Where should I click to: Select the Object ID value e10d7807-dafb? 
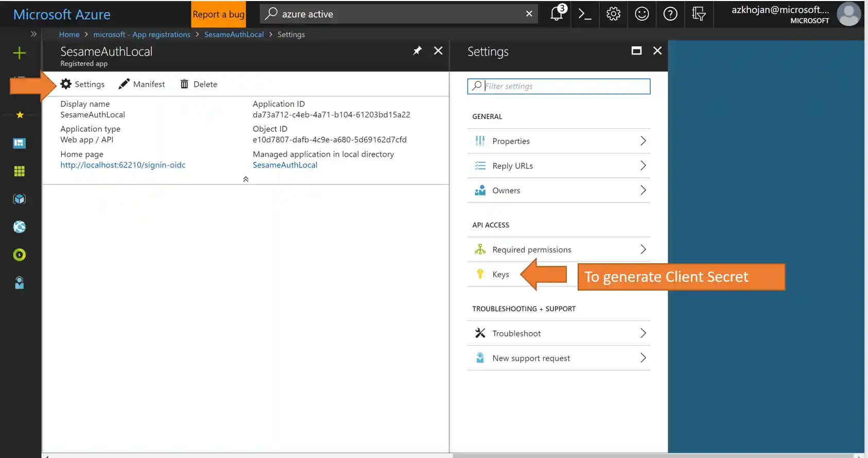pos(329,140)
